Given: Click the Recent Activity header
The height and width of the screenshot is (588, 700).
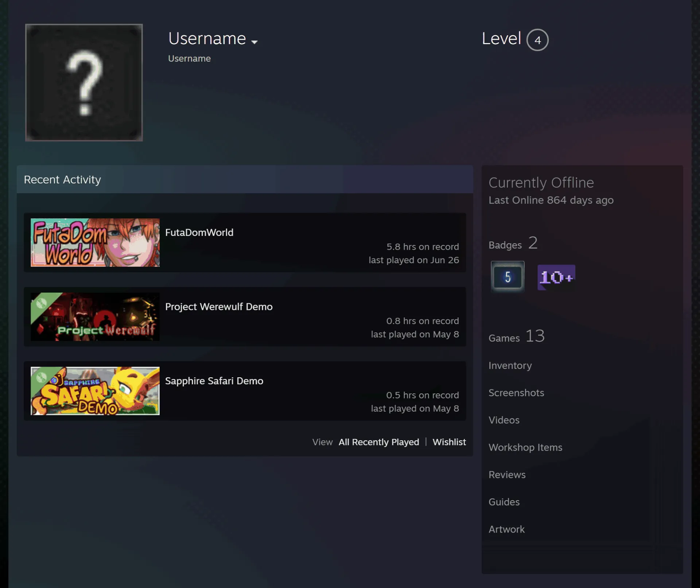Looking at the screenshot, I should coord(245,179).
